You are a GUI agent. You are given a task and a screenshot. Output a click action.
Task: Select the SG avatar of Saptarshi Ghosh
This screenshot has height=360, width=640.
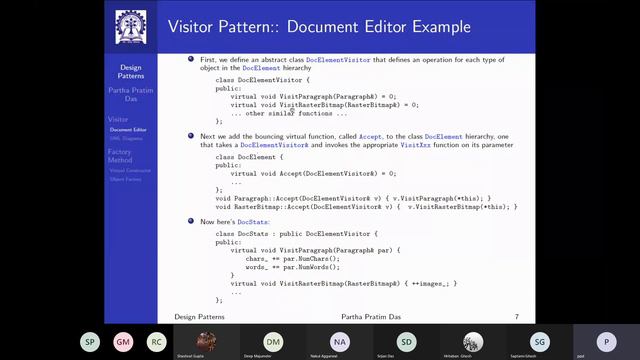click(x=540, y=342)
